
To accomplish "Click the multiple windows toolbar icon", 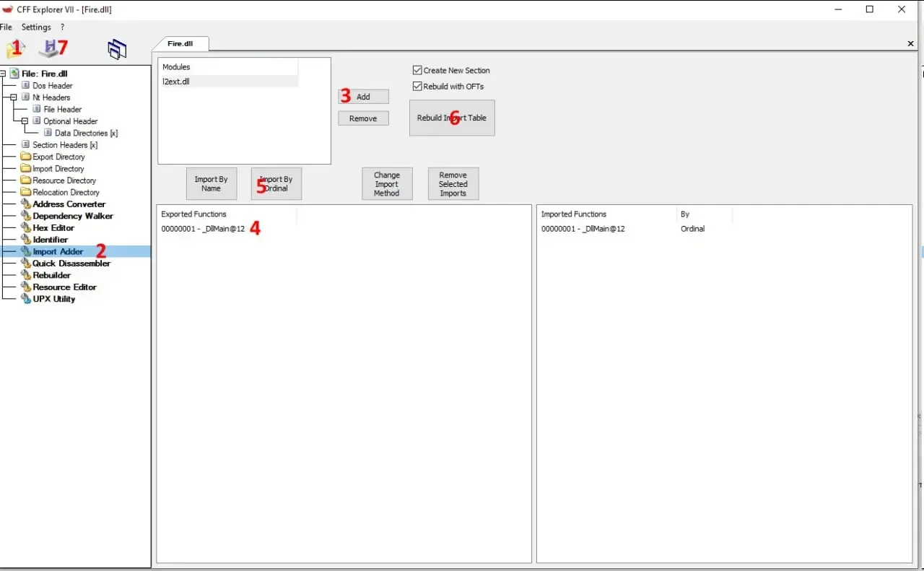I will [117, 49].
